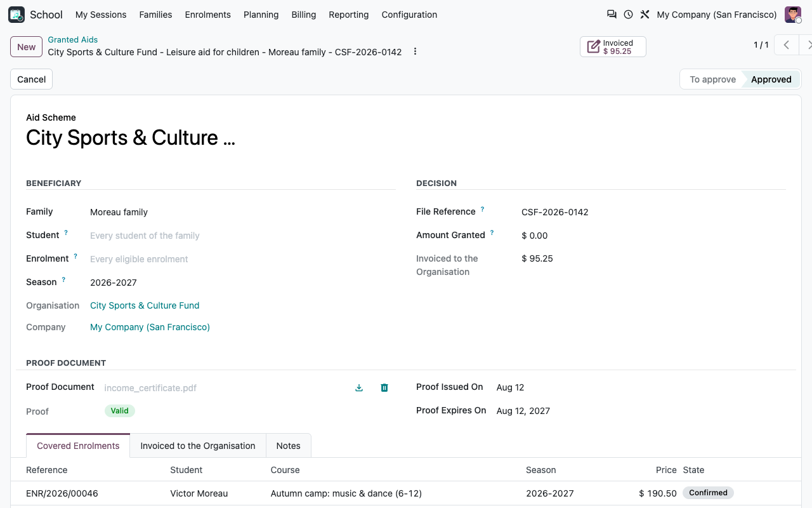Download the income_certificate.pdf proof document
Viewport: 812px width, 508px height.
tap(359, 388)
